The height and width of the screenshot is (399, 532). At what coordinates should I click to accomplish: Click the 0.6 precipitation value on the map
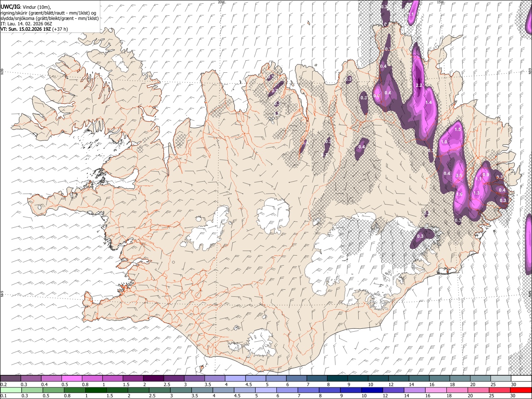click(x=377, y=96)
